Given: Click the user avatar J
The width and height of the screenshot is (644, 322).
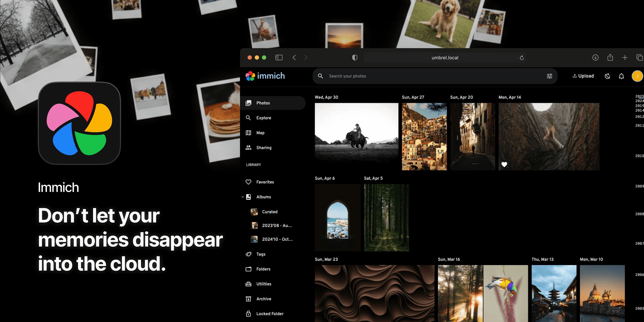Looking at the screenshot, I should (637, 76).
